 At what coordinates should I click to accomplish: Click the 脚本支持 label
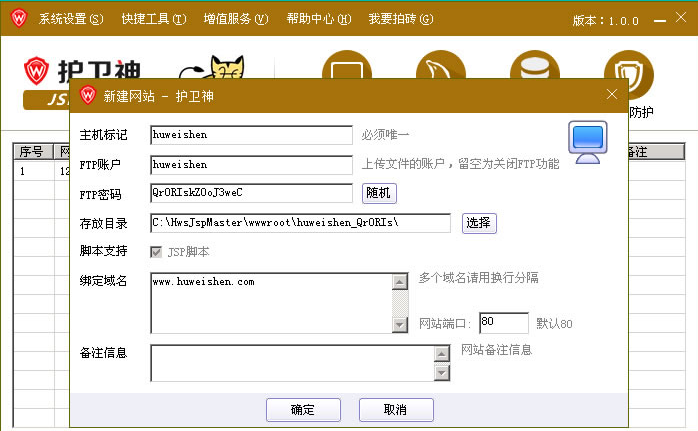103,251
